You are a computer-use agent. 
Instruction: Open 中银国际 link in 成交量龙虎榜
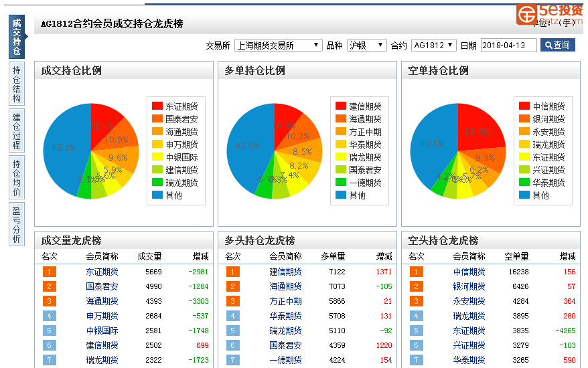tap(102, 331)
